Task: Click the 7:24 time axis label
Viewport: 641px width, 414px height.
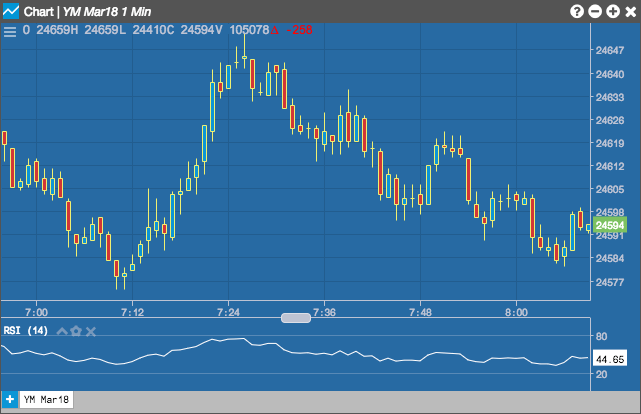Action: pyautogui.click(x=229, y=312)
